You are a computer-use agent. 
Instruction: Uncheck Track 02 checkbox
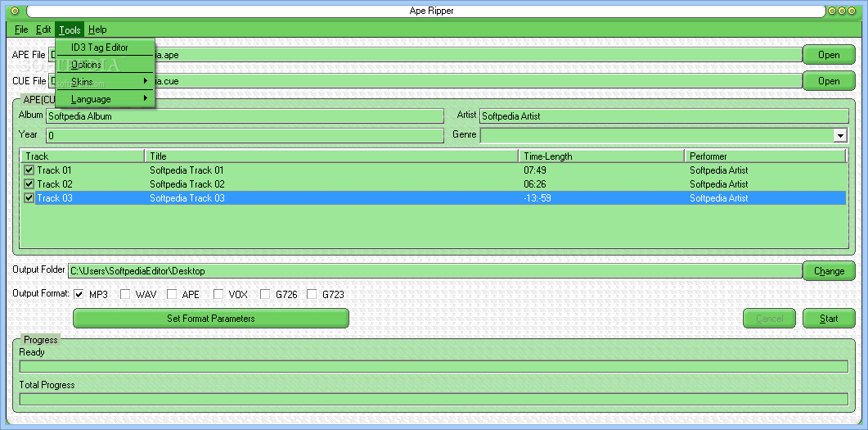[29, 184]
